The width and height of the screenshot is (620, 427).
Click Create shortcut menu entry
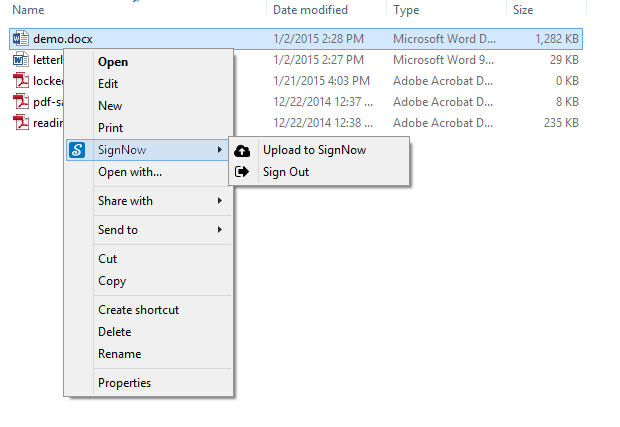(138, 310)
